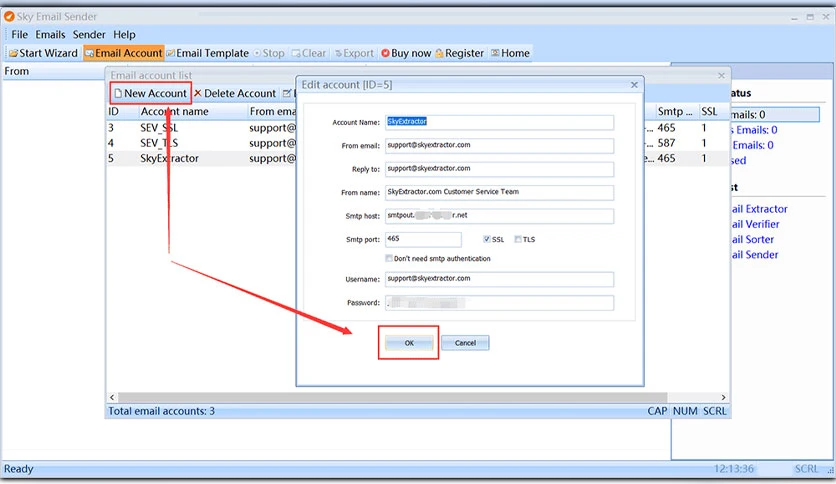Viewport: 836px width, 484px height.
Task: Open the Help menu
Action: (x=124, y=35)
